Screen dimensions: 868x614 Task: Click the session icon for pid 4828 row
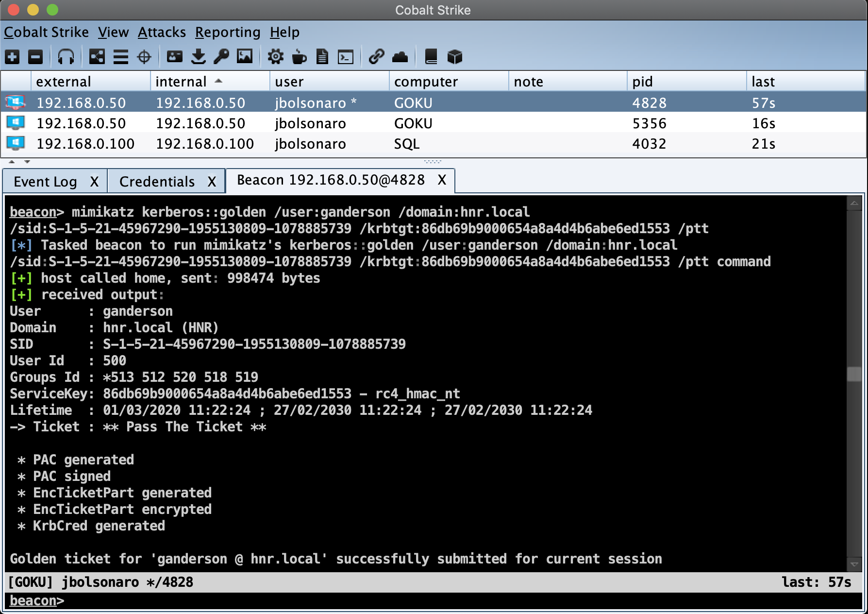pyautogui.click(x=15, y=102)
